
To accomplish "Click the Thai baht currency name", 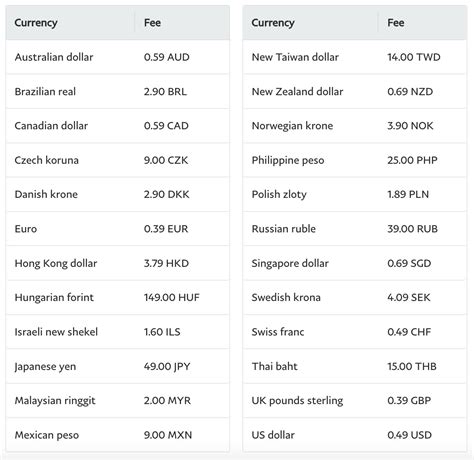I will (x=274, y=366).
